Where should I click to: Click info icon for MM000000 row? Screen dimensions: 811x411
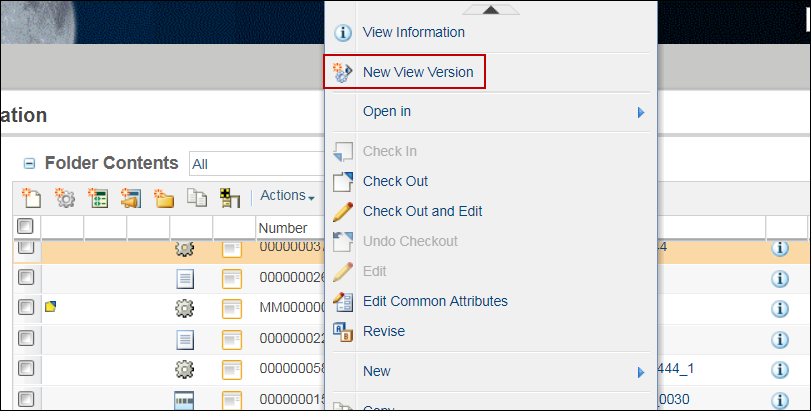(x=781, y=308)
